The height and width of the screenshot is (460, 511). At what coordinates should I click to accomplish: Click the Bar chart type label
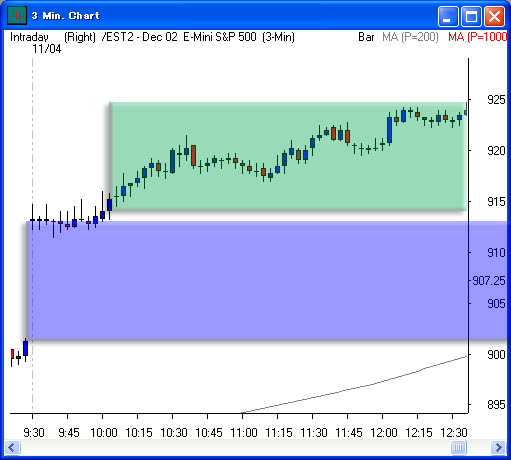(366, 37)
